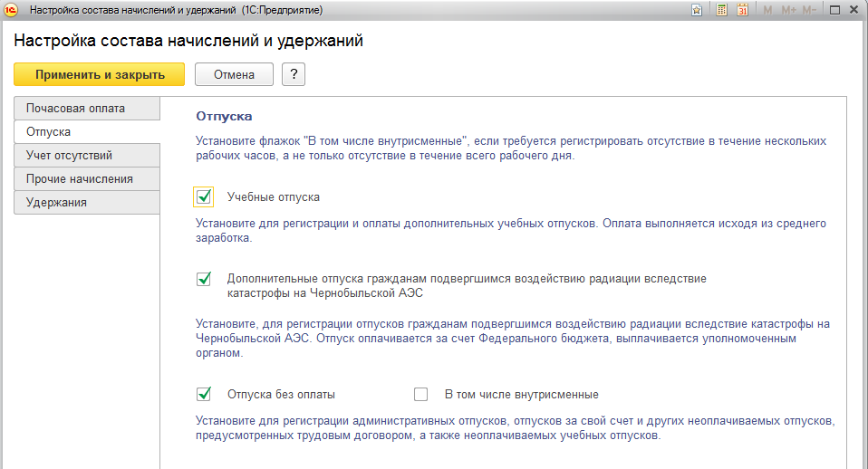Click Применить и закрыть button
The width and height of the screenshot is (868, 469).
pos(99,74)
